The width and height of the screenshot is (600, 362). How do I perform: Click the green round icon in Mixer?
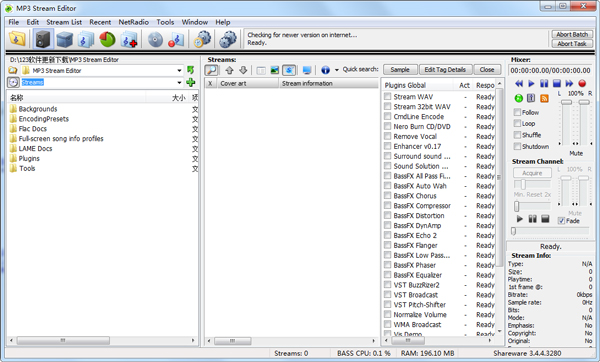pos(518,98)
